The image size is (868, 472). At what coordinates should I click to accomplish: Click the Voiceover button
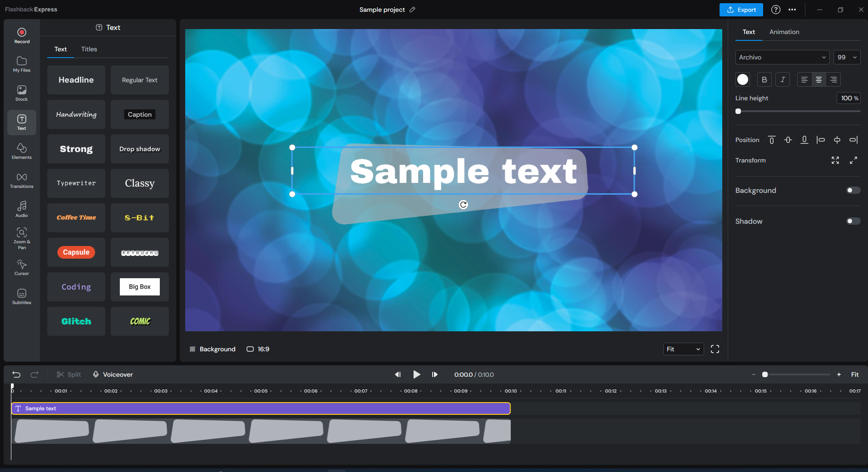pos(113,374)
